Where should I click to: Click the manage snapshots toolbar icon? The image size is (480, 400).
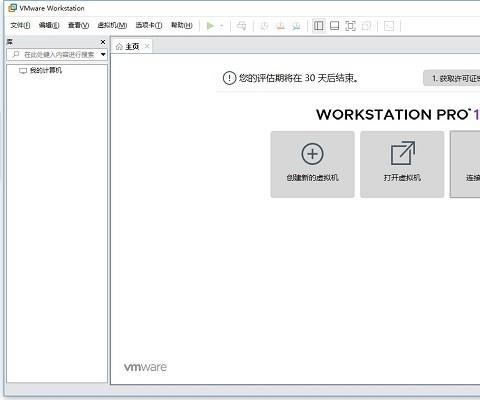(x=296, y=26)
